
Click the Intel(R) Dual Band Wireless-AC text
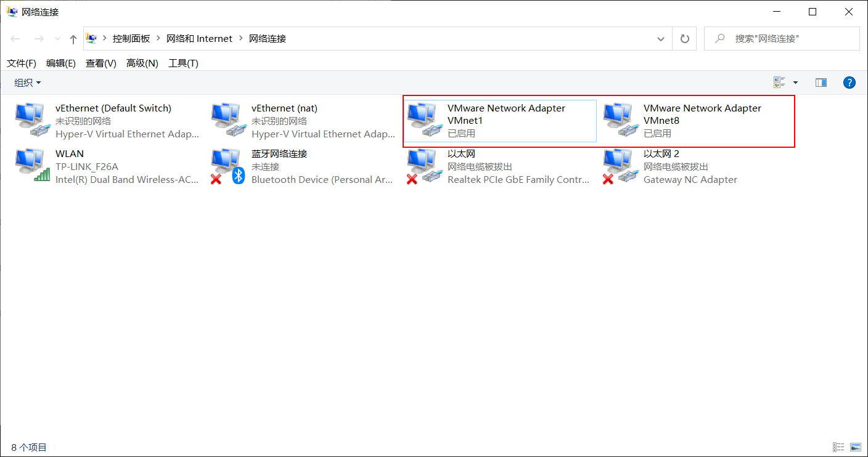127,180
